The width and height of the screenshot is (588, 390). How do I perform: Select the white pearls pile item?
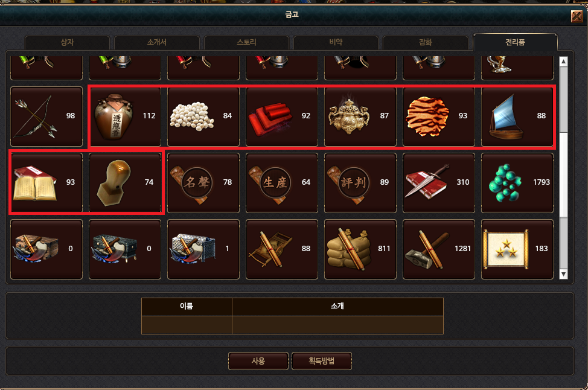pyautogui.click(x=203, y=117)
